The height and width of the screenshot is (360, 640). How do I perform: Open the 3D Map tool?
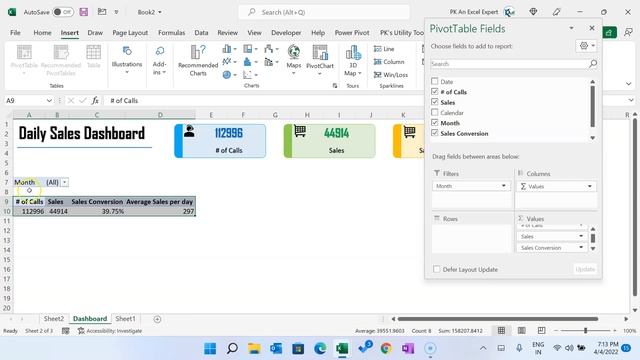[353, 60]
